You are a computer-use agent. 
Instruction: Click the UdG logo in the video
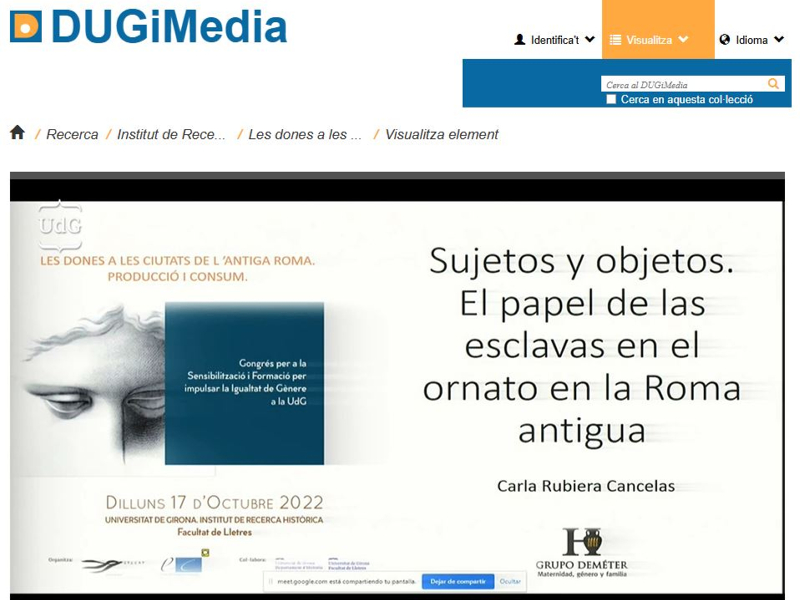[x=59, y=226]
